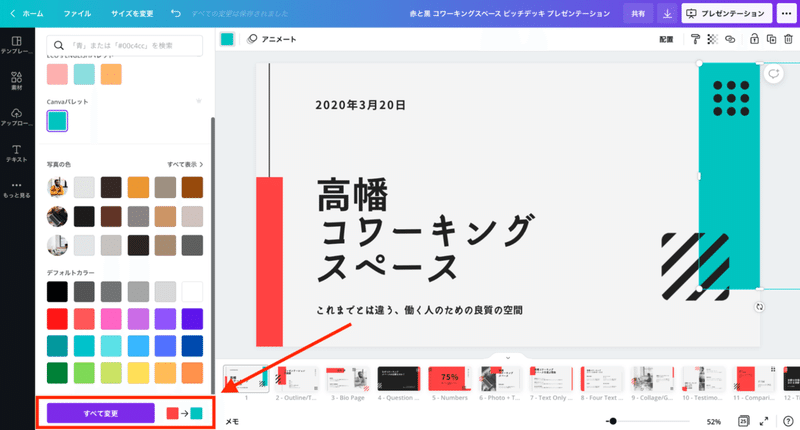
Task: Click the すべて変更 button
Action: [x=101, y=413]
